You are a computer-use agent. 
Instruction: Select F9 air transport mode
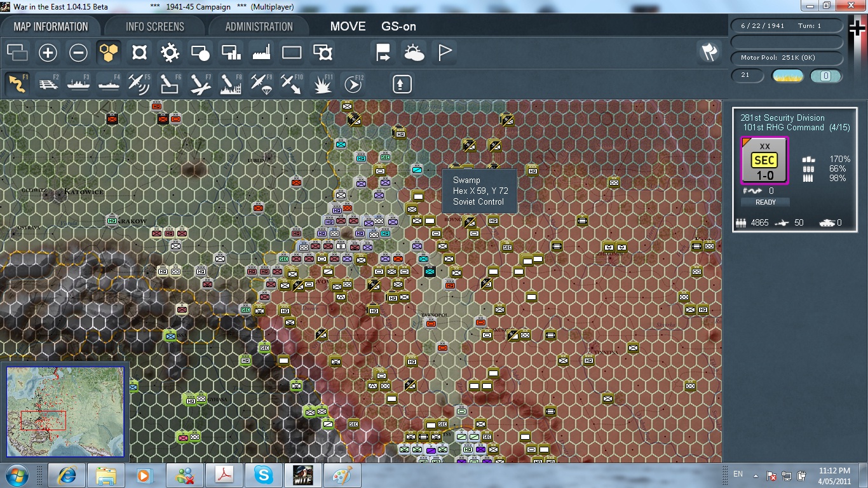point(262,84)
